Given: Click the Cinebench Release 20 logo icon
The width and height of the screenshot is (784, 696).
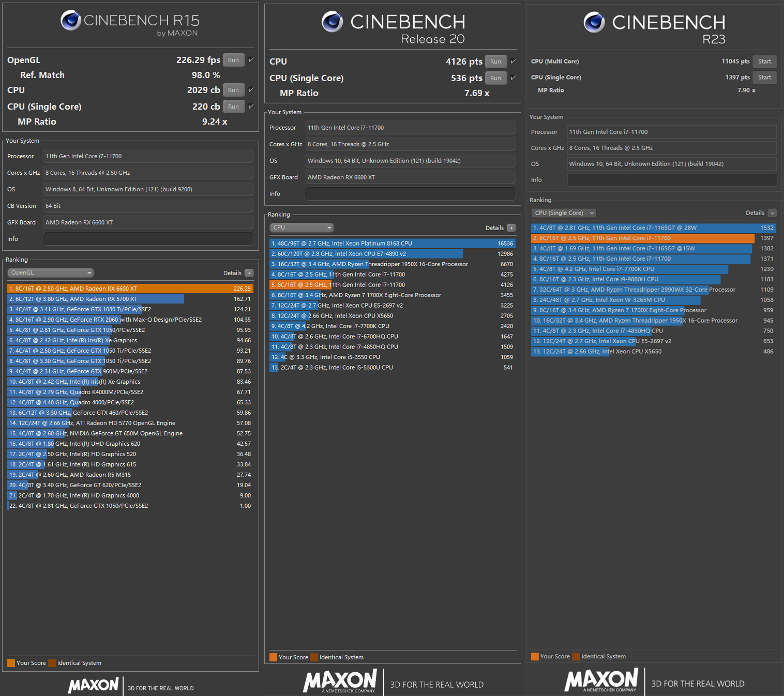Looking at the screenshot, I should 332,22.
